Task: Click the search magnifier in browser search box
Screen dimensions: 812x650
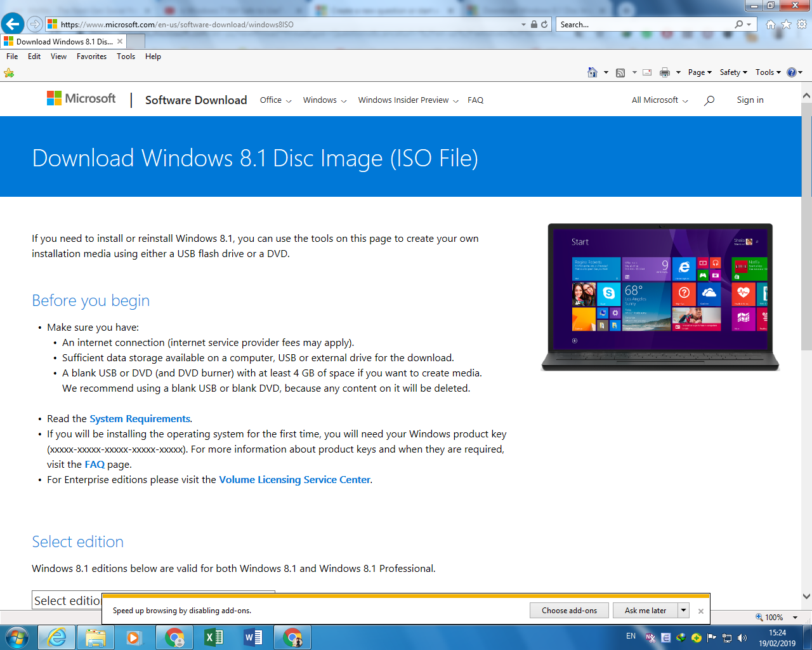Action: (x=739, y=24)
